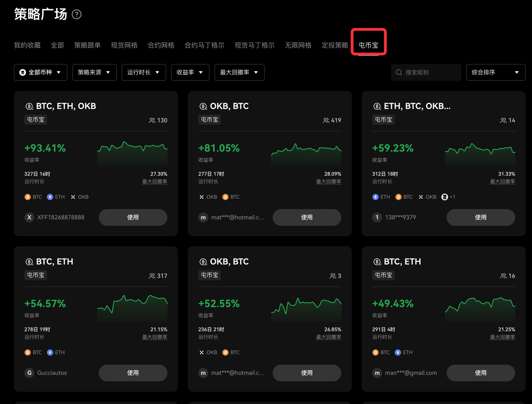Screen dimensions: 532x404
Task: Click the help question mark beside 策略广场
Action: pyautogui.click(x=77, y=14)
